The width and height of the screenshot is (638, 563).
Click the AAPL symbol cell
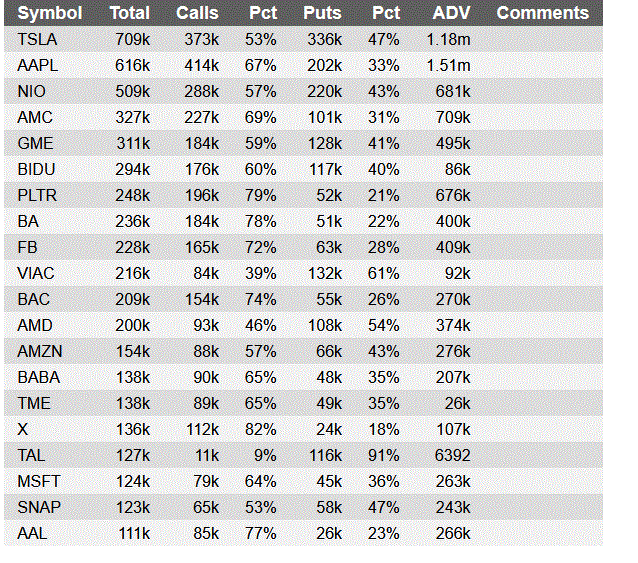pyautogui.click(x=38, y=65)
